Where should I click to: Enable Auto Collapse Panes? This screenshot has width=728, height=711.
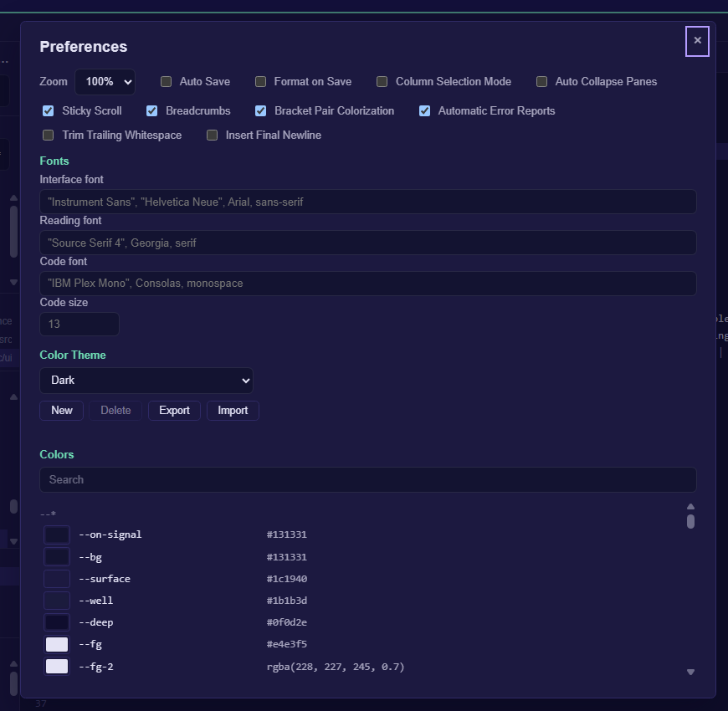[x=541, y=82]
